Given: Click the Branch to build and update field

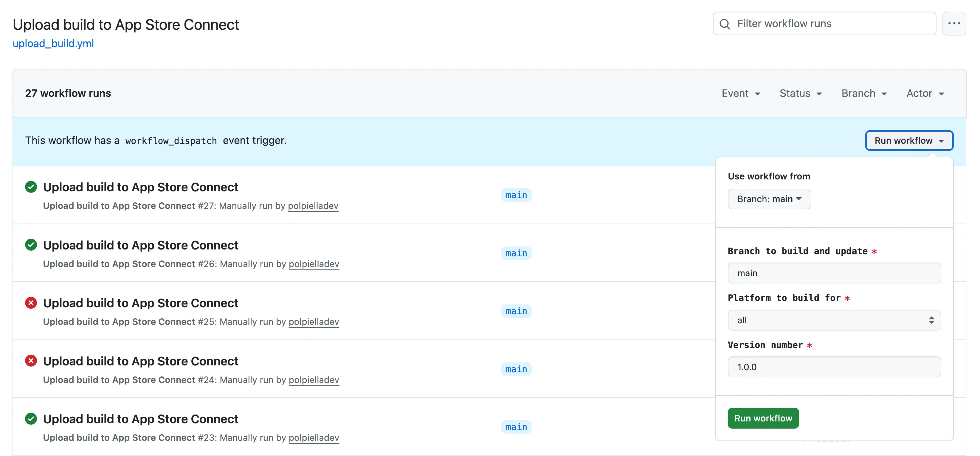Looking at the screenshot, I should [x=834, y=273].
